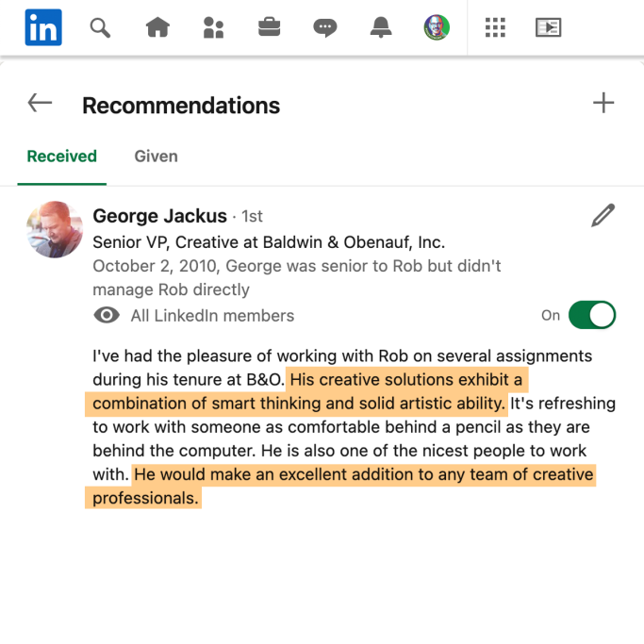Switch to the Received tab
This screenshot has height=644, width=644.
pyautogui.click(x=62, y=157)
